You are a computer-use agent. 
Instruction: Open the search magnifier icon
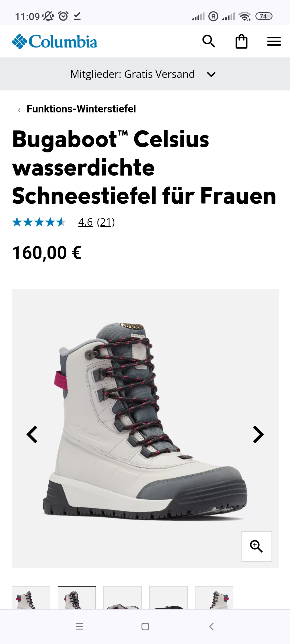pos(209,41)
